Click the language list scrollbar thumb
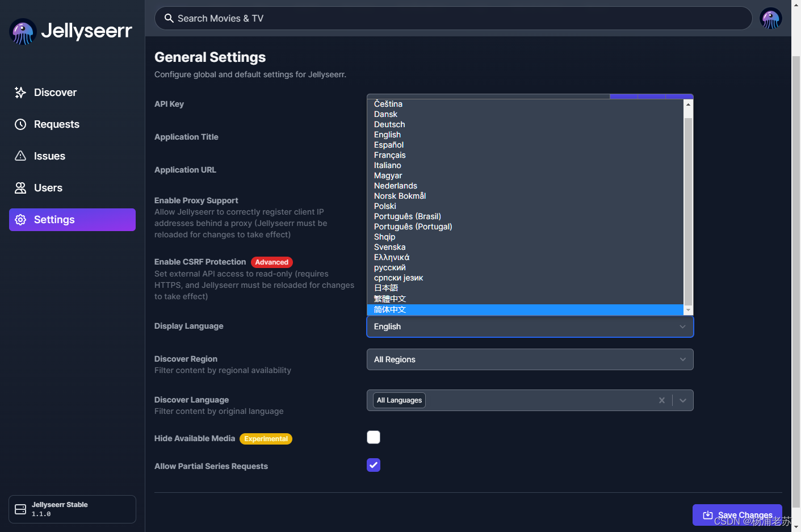 688,211
